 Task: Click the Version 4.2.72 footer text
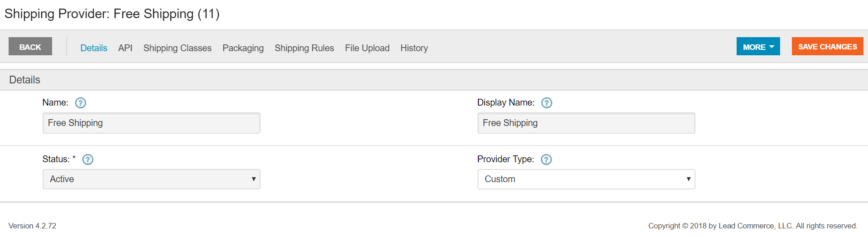[32, 226]
